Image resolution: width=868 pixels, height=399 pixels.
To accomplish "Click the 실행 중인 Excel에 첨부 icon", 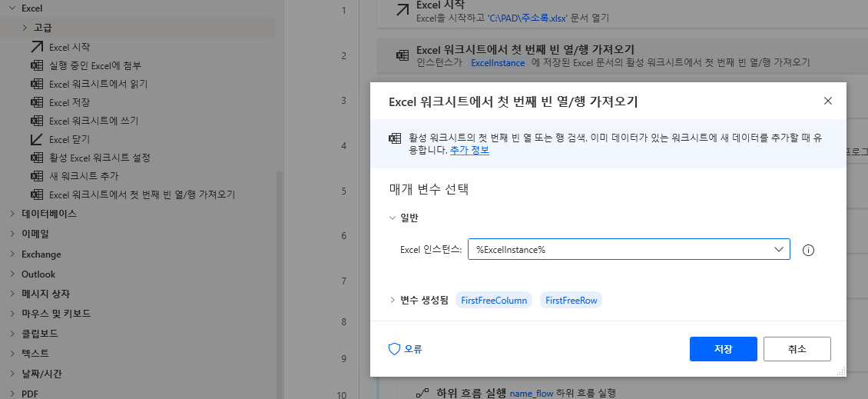I will click(37, 65).
